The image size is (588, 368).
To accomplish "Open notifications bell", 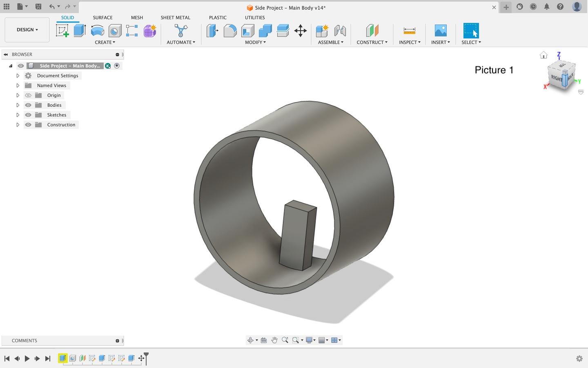I will (x=547, y=7).
